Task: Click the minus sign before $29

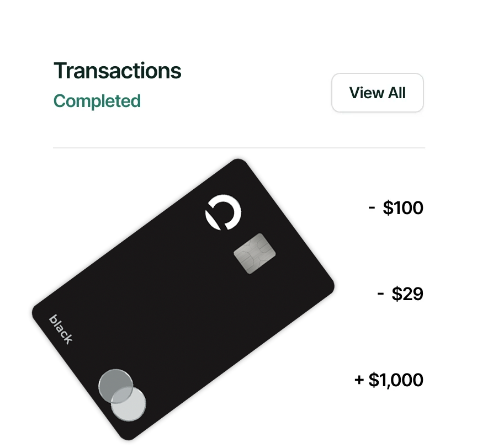Action: [x=380, y=294]
